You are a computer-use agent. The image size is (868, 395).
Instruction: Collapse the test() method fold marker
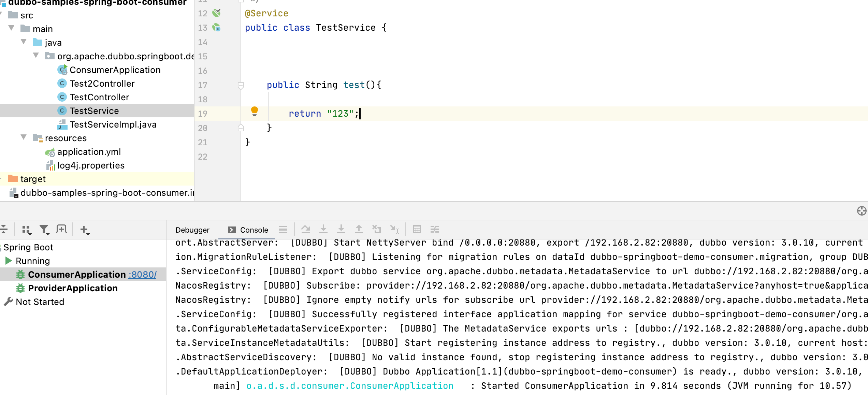pos(241,85)
